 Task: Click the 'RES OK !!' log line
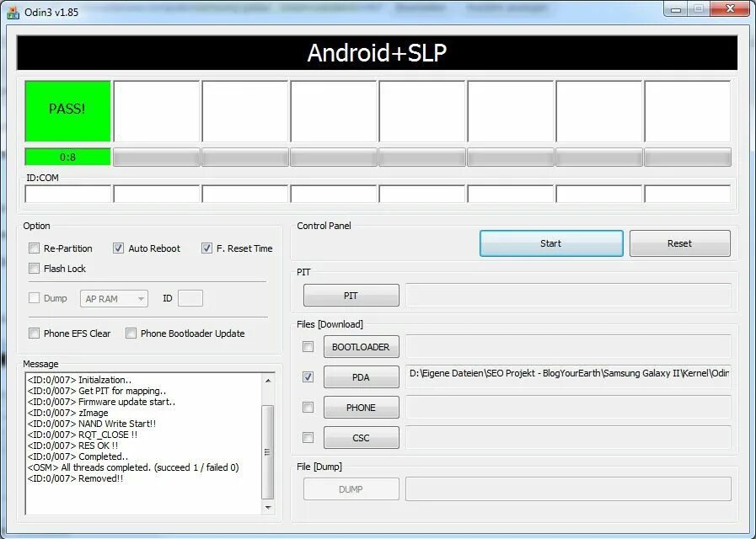coord(72,446)
